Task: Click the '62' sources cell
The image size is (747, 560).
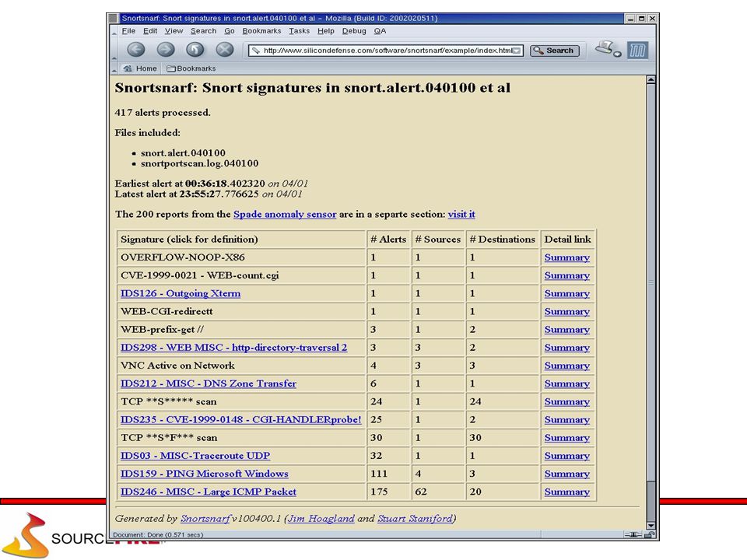Action: click(x=438, y=492)
